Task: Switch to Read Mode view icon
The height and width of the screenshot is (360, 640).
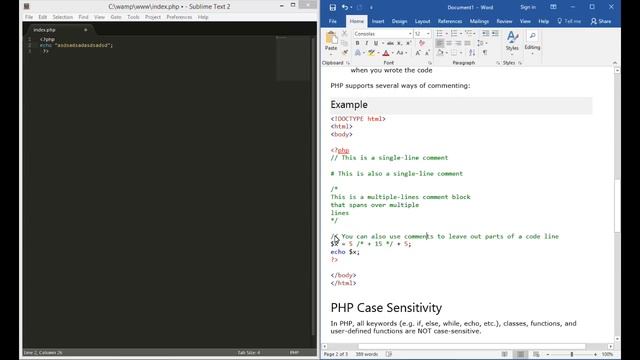Action: [x=505, y=354]
